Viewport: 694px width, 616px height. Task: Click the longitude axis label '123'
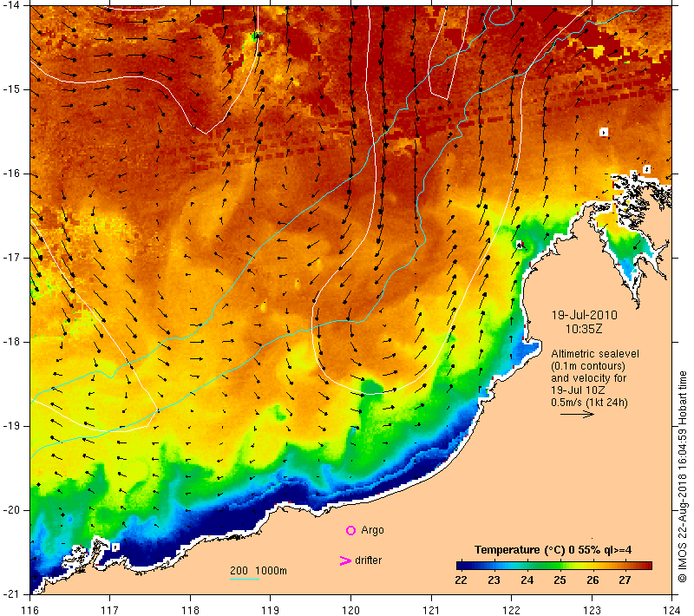pyautogui.click(x=592, y=610)
